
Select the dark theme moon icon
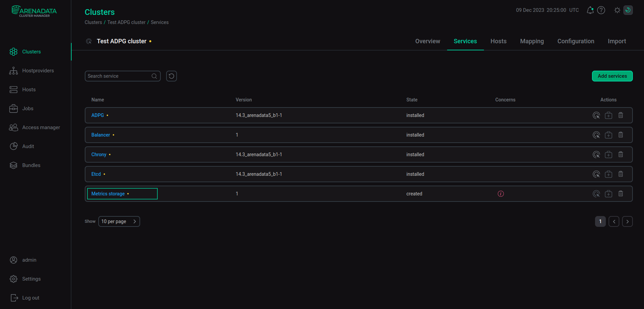[628, 10]
